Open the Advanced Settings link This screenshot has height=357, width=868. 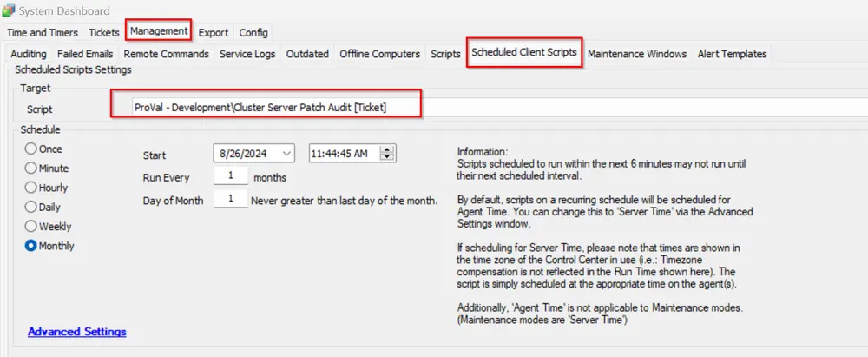pyautogui.click(x=77, y=332)
